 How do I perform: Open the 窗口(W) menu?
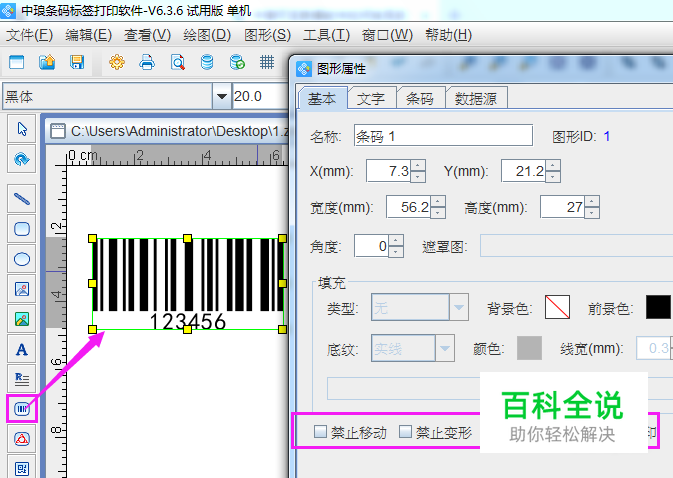pos(387,35)
